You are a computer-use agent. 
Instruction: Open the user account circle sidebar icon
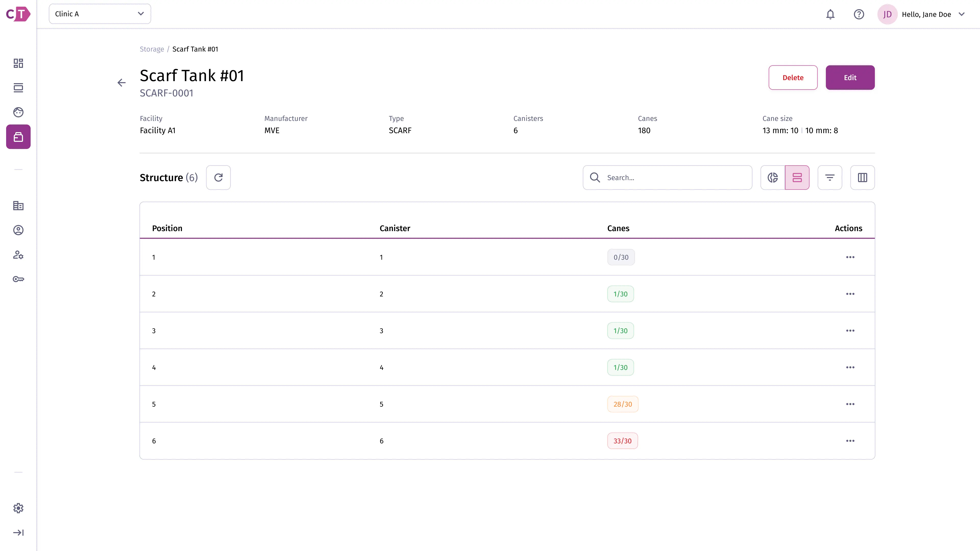coord(18,230)
